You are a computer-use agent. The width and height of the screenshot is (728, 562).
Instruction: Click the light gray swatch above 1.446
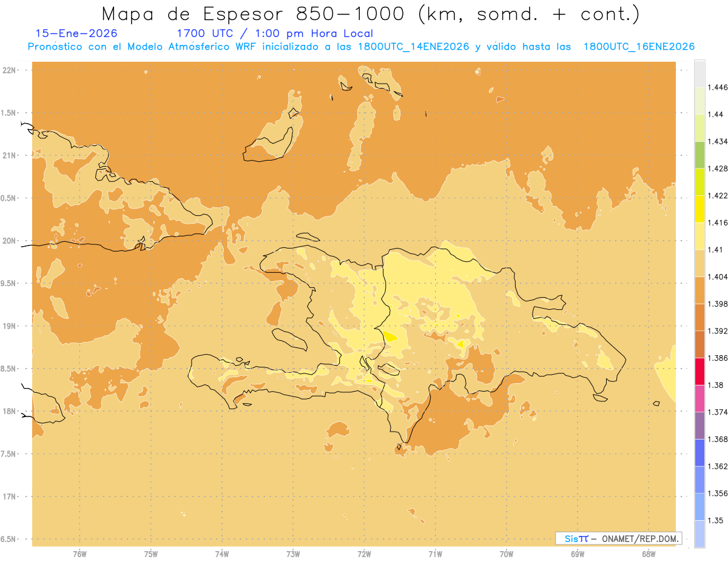point(699,73)
